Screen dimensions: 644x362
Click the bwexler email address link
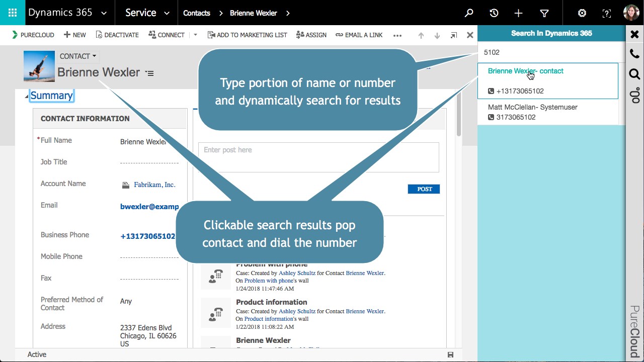tap(149, 206)
